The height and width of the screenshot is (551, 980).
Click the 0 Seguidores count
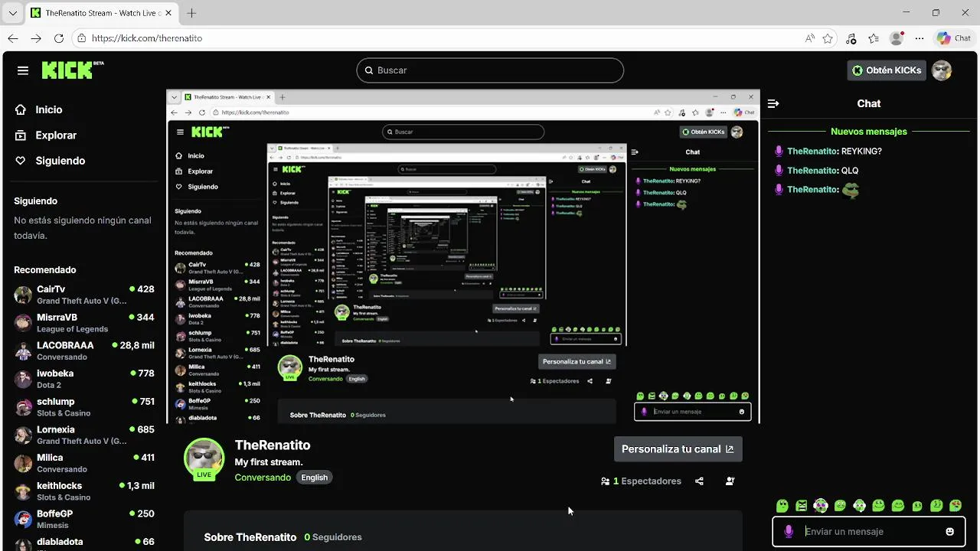pyautogui.click(x=333, y=537)
